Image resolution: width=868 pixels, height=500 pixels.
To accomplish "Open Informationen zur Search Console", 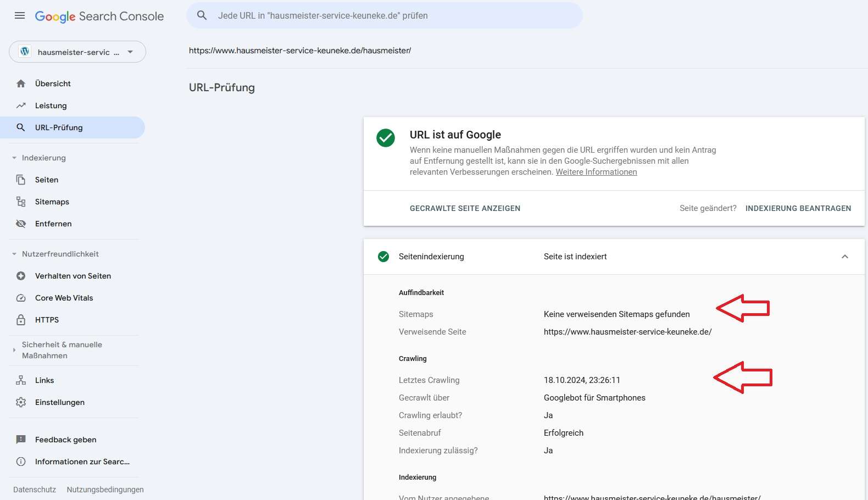I will (73, 462).
